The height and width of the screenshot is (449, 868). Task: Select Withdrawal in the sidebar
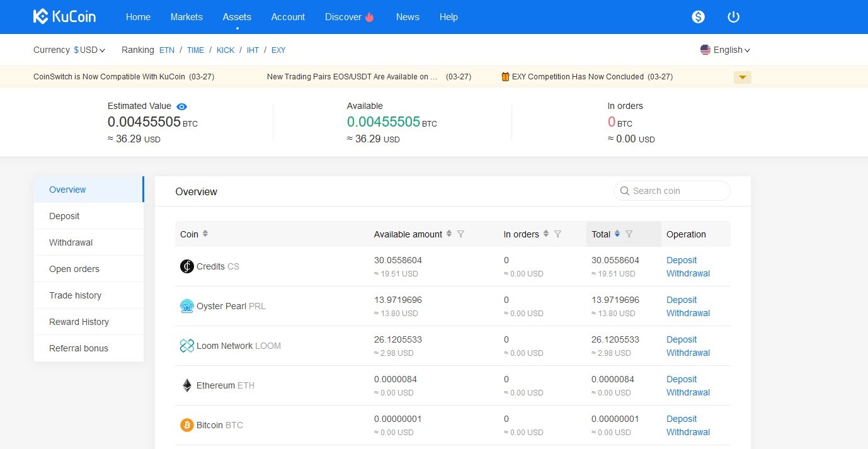(x=89, y=242)
